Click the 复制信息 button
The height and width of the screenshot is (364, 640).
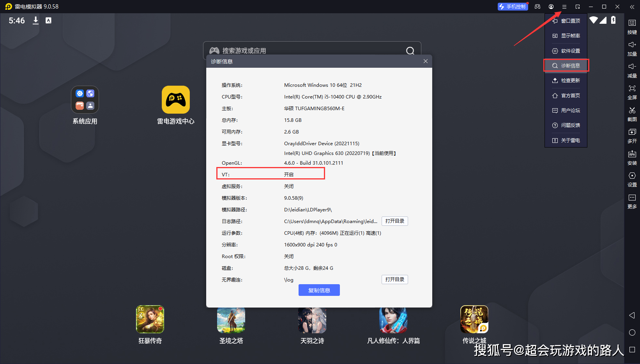pyautogui.click(x=319, y=290)
